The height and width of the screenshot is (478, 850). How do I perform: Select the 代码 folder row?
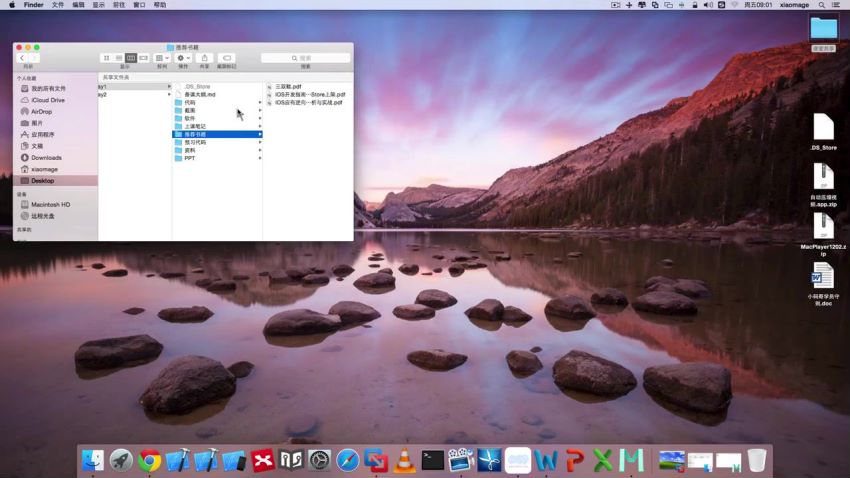[x=217, y=102]
